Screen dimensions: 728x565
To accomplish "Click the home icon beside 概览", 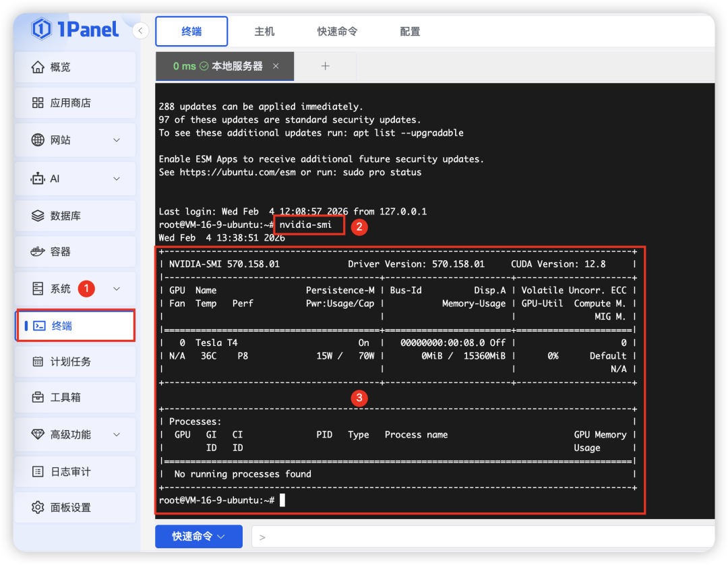I will (x=38, y=67).
